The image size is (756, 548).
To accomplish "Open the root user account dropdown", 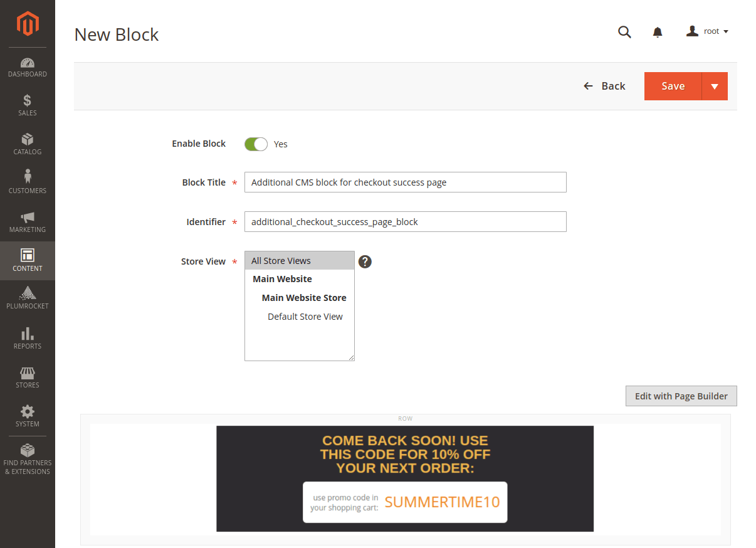I will (x=707, y=31).
